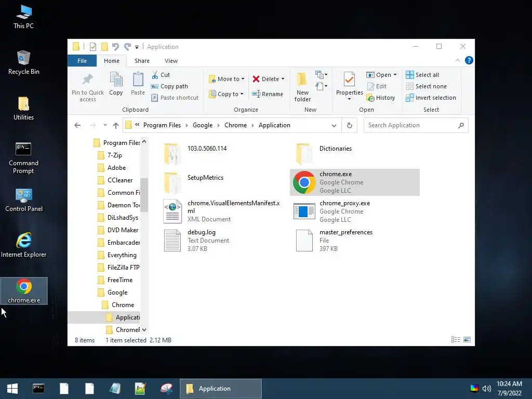The image size is (532, 399).
Task: Click the navigation pane scrollbar thumb
Action: point(144,194)
